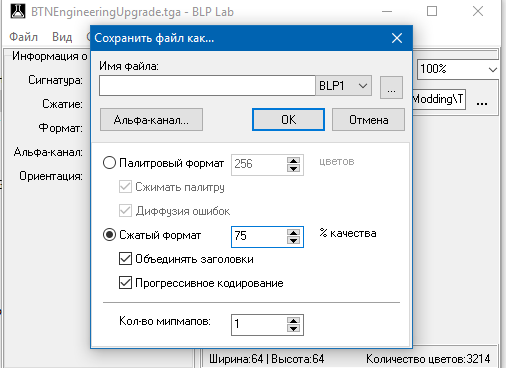Click the OK button
Viewport: 506px width, 368px height.
coord(288,119)
